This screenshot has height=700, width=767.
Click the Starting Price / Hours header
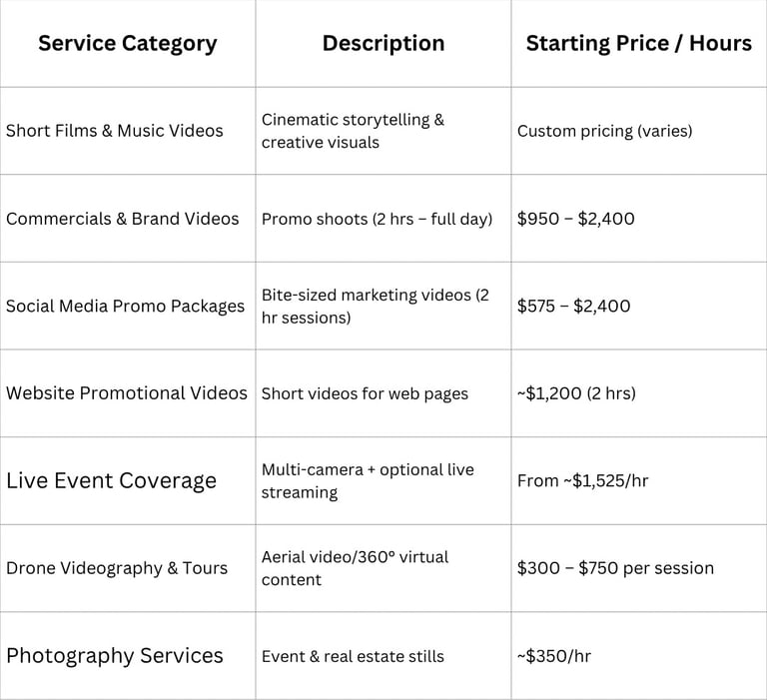click(639, 43)
